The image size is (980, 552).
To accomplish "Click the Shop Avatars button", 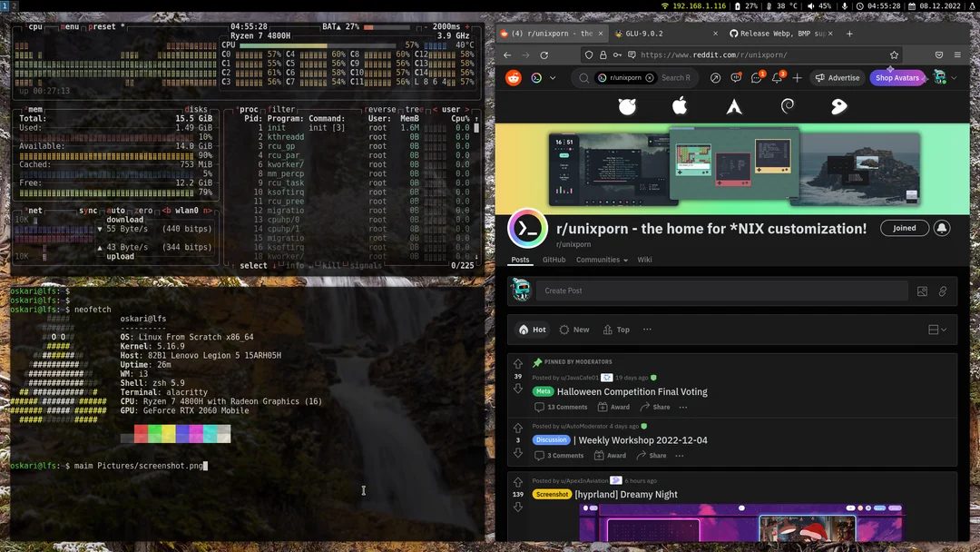I will click(897, 77).
